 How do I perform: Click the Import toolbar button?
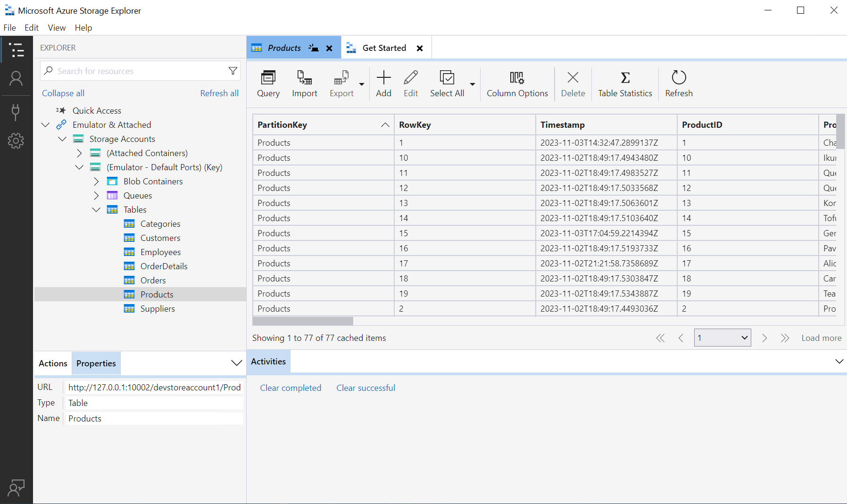click(305, 83)
